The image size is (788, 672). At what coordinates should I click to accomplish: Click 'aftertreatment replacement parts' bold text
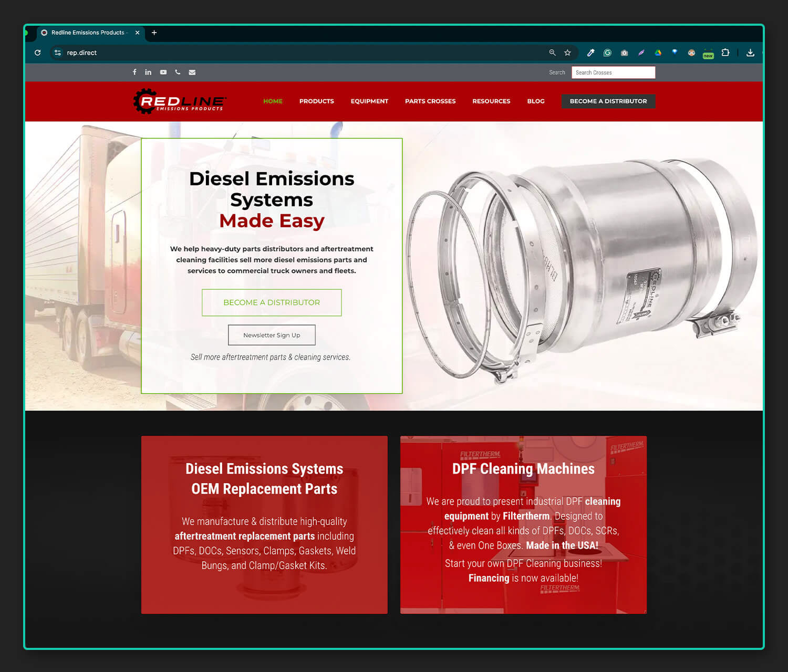(x=245, y=536)
